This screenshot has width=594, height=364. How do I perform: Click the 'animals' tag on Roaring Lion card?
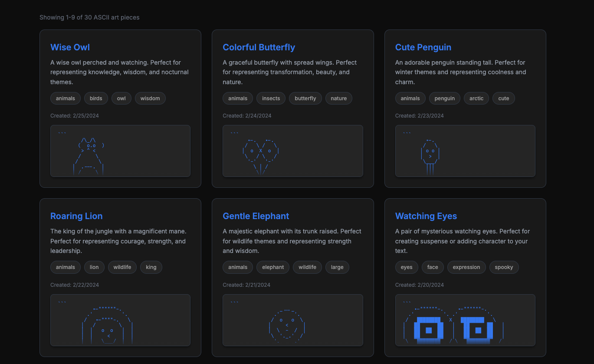click(66, 267)
